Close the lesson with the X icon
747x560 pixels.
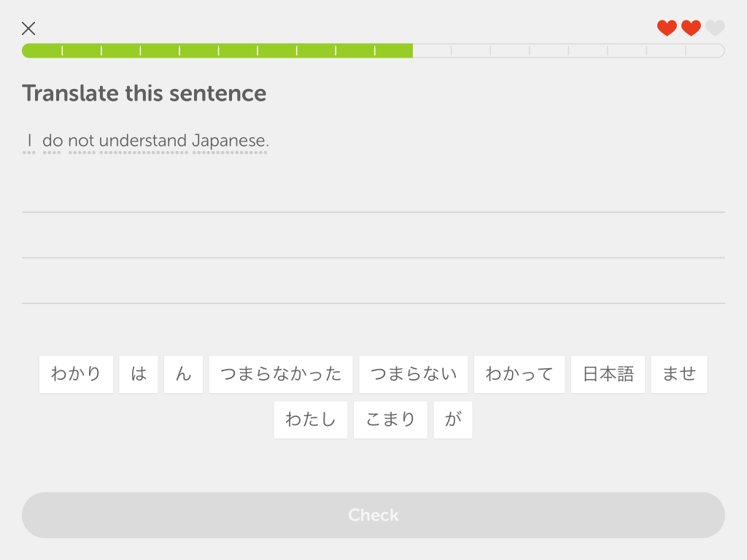(x=28, y=28)
